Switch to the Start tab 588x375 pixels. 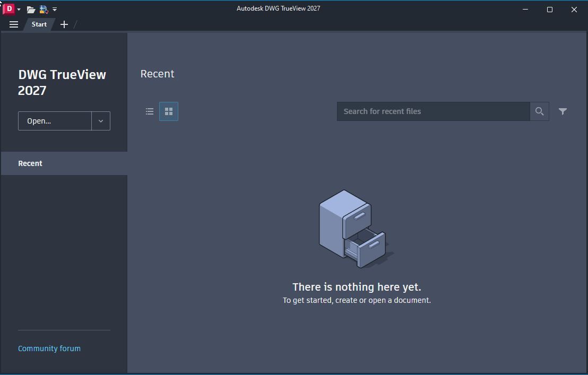point(39,24)
